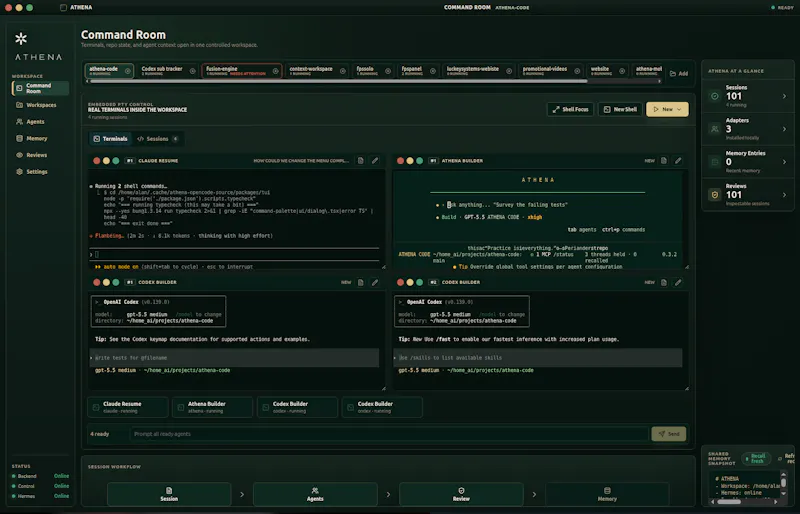This screenshot has height=514, width=800.
Task: Open notes icon on Athena Builder terminal
Action: (x=664, y=161)
